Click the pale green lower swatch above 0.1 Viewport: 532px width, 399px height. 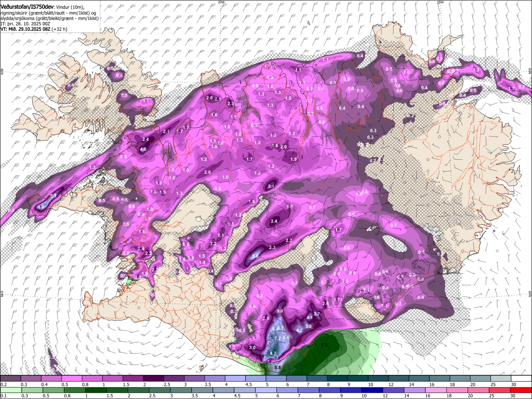coord(11,390)
